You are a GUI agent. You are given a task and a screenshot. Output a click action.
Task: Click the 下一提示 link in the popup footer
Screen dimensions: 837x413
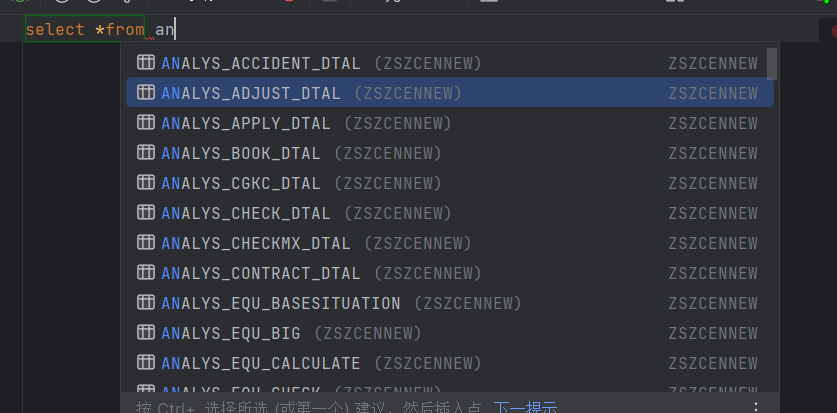coord(525,408)
